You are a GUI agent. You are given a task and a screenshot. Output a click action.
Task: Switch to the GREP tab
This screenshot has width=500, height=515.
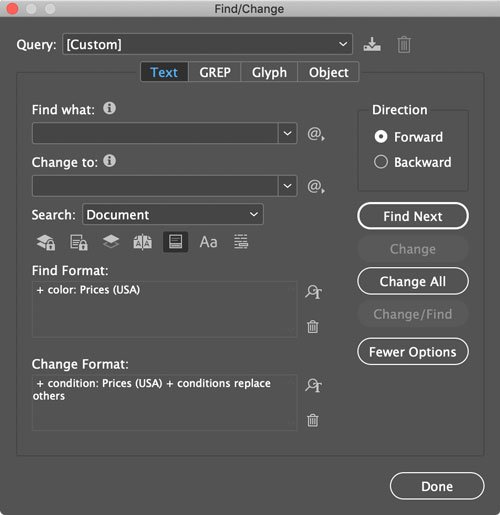pos(215,72)
